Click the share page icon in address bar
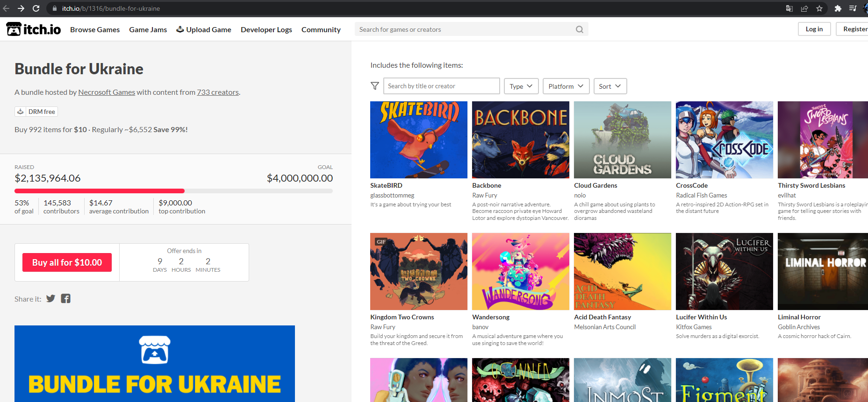The image size is (868, 402). pyautogui.click(x=804, y=8)
